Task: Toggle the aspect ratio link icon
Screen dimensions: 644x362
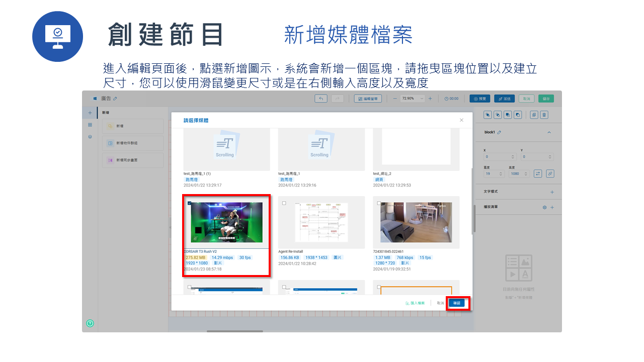Action: (550, 174)
